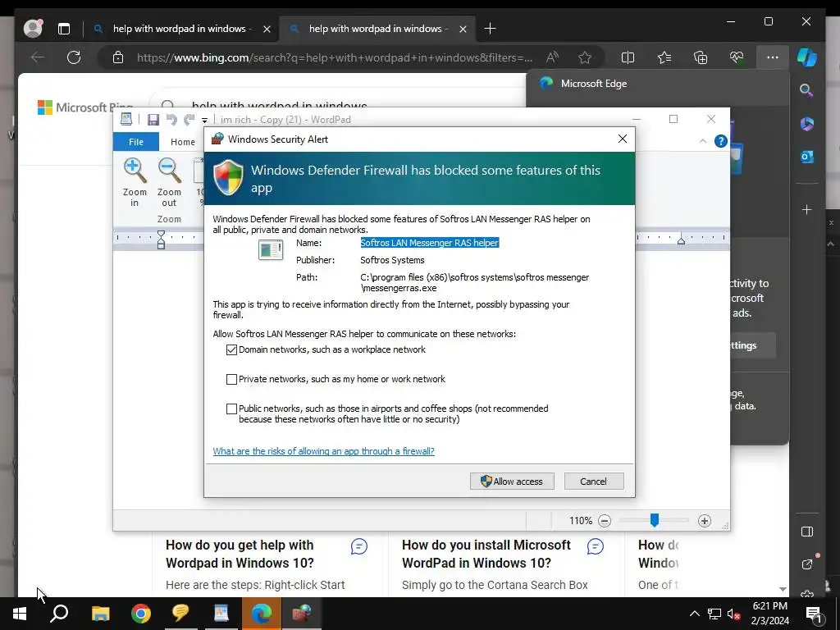Click the Edge Refresh button

coord(74,57)
